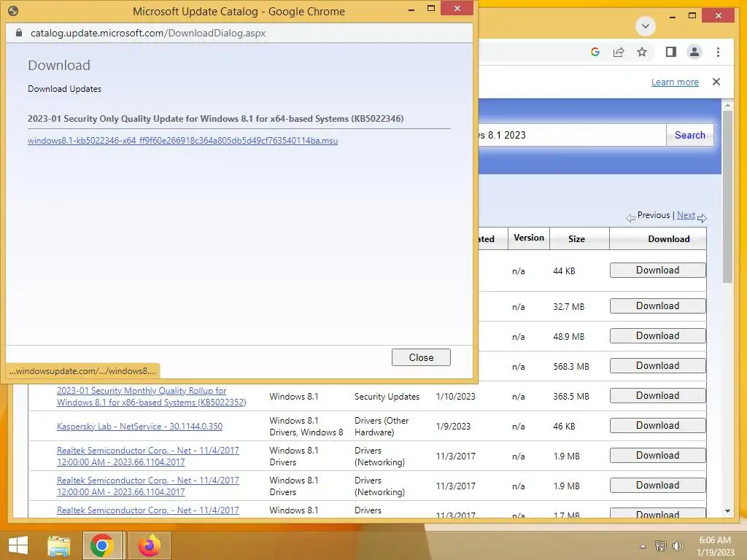The height and width of the screenshot is (560, 747).
Task: Select Drivers (Other Hardware) cell text
Action: [x=381, y=426]
